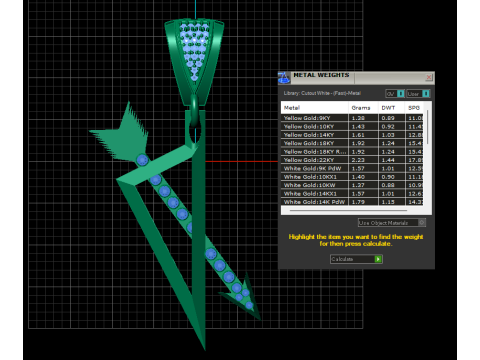480x360 pixels.
Task: Select the White Gold:10KW row
Action: pos(352,185)
